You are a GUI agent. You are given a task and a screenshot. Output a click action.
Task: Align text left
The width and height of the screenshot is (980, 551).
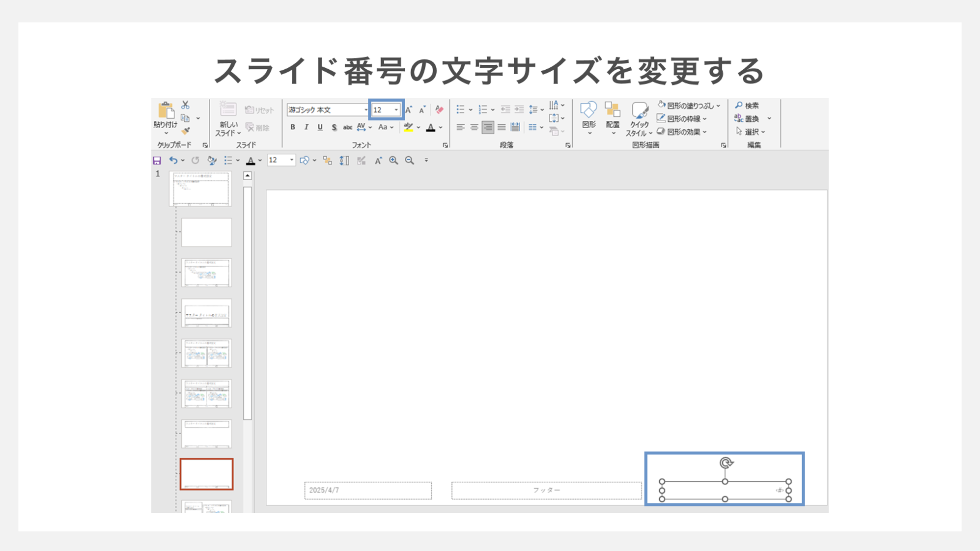click(460, 127)
